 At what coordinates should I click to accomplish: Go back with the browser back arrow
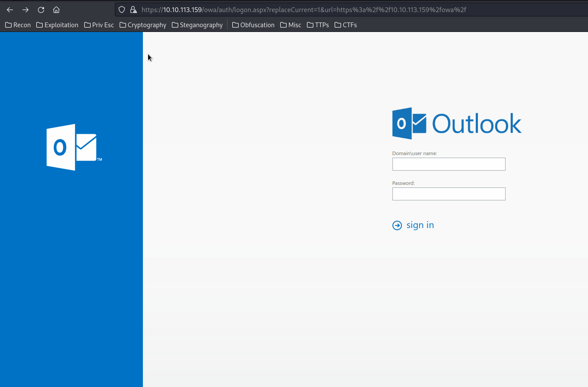click(x=10, y=10)
